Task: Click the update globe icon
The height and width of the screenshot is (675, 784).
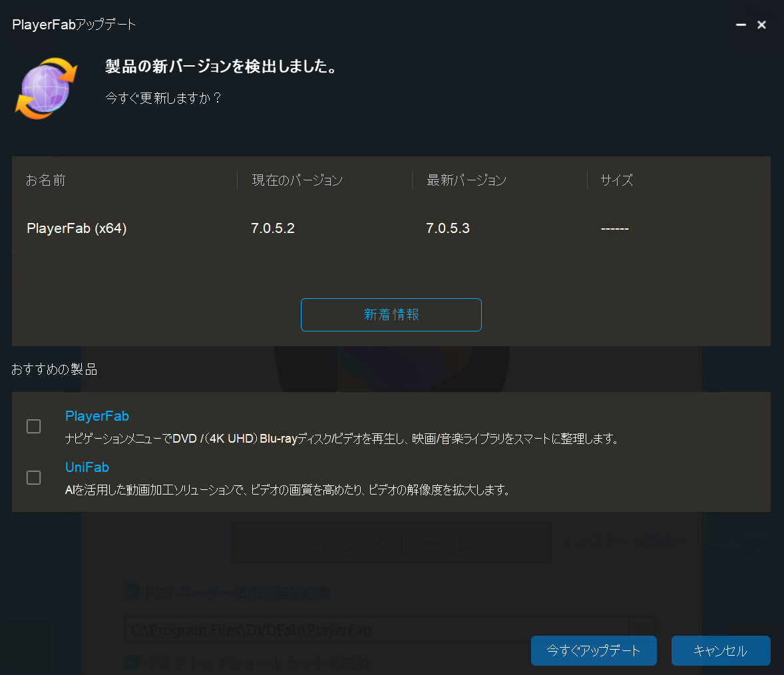Action: click(46, 89)
